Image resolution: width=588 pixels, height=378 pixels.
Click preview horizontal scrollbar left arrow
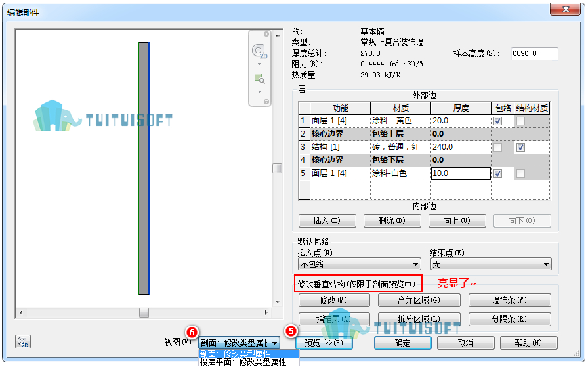coord(21,312)
